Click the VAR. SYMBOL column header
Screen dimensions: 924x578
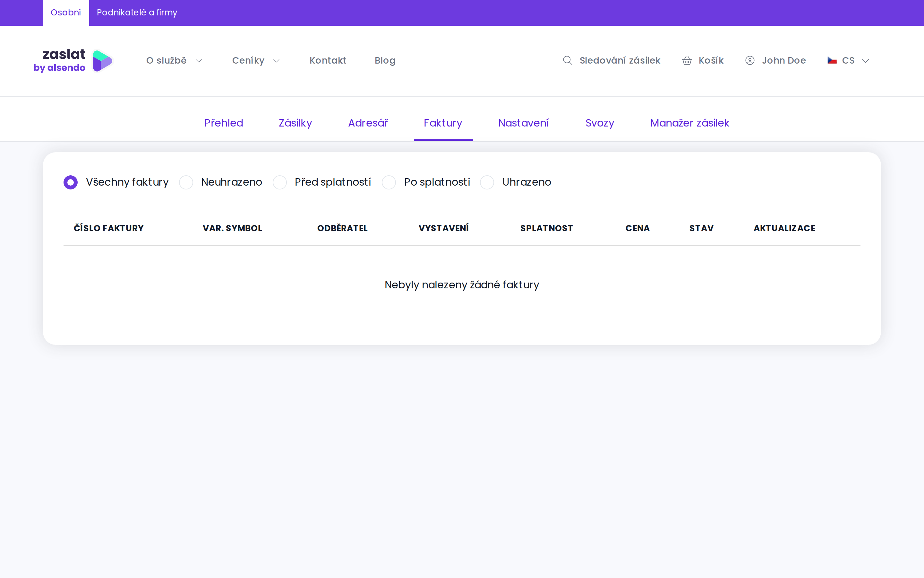point(232,228)
